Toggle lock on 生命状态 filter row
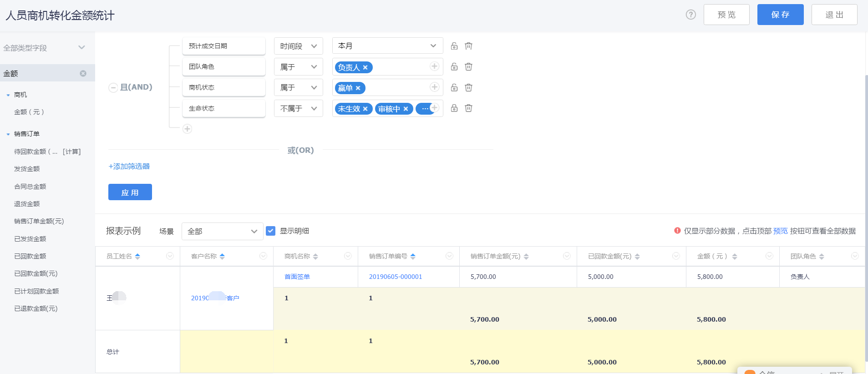 454,108
